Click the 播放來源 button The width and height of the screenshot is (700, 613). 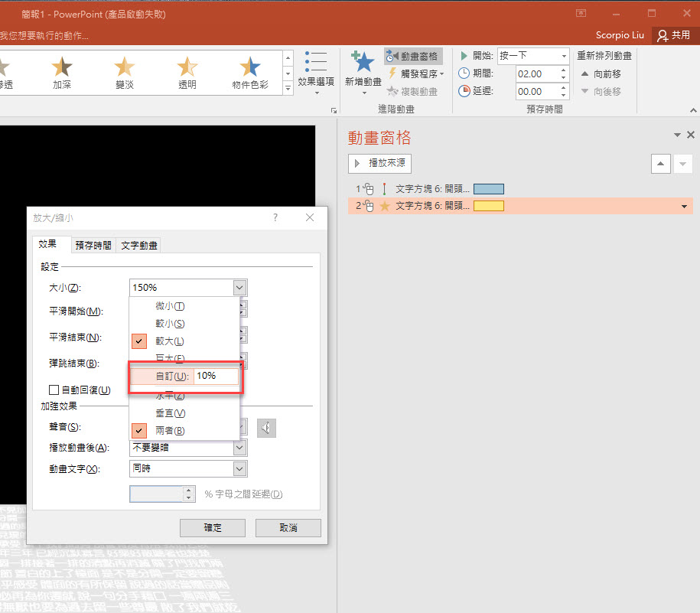379,163
